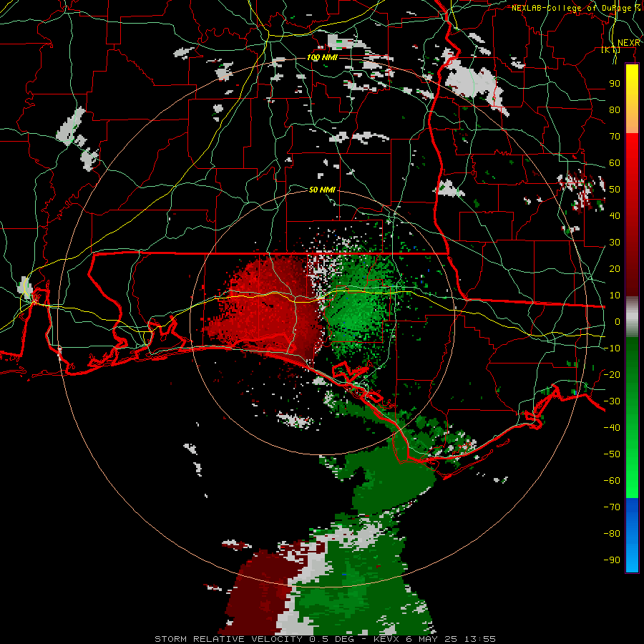The image size is (644, 644).
Task: Click the "[KT]" units label above scale
Action: click(x=611, y=50)
